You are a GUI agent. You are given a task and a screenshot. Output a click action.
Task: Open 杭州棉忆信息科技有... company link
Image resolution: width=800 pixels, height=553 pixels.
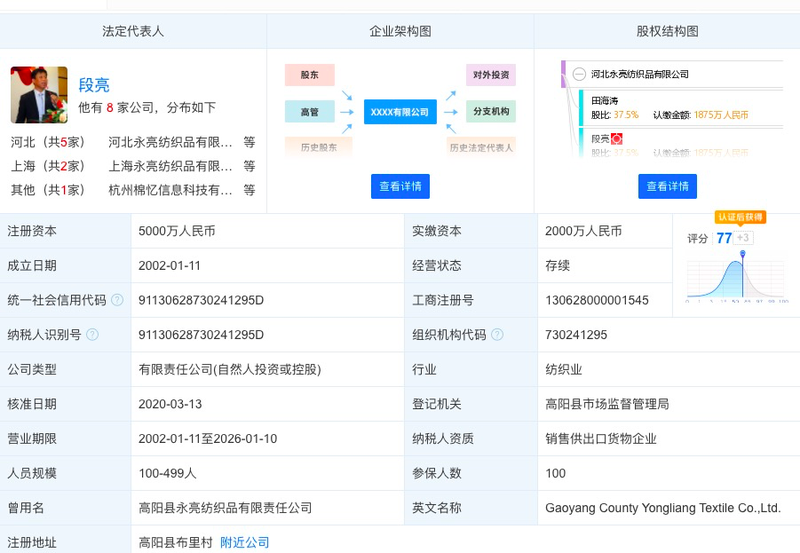[x=170, y=190]
